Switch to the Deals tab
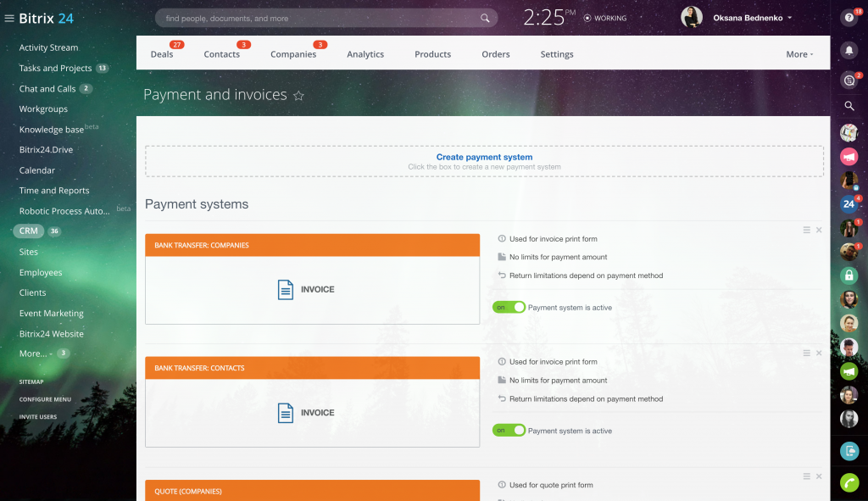Screen dimensions: 868x501 click(162, 54)
